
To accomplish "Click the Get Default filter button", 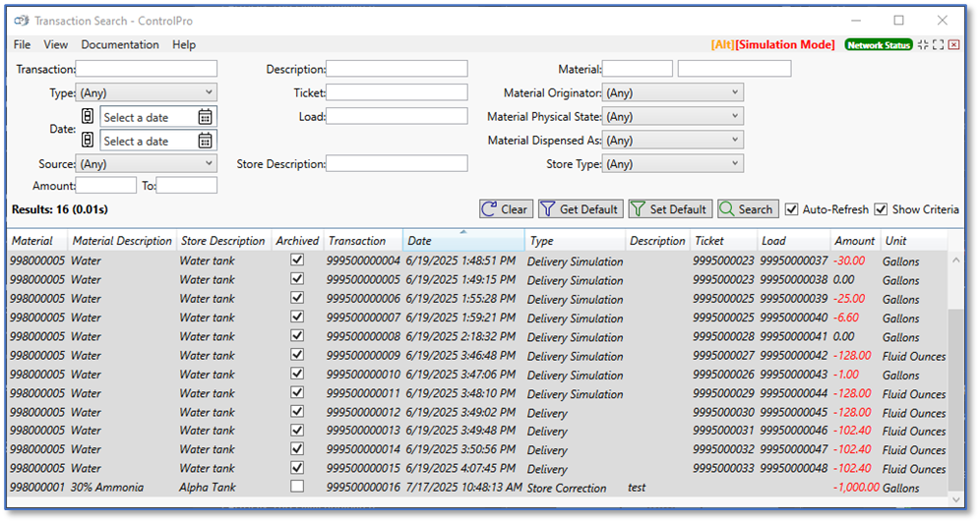I will [x=580, y=209].
